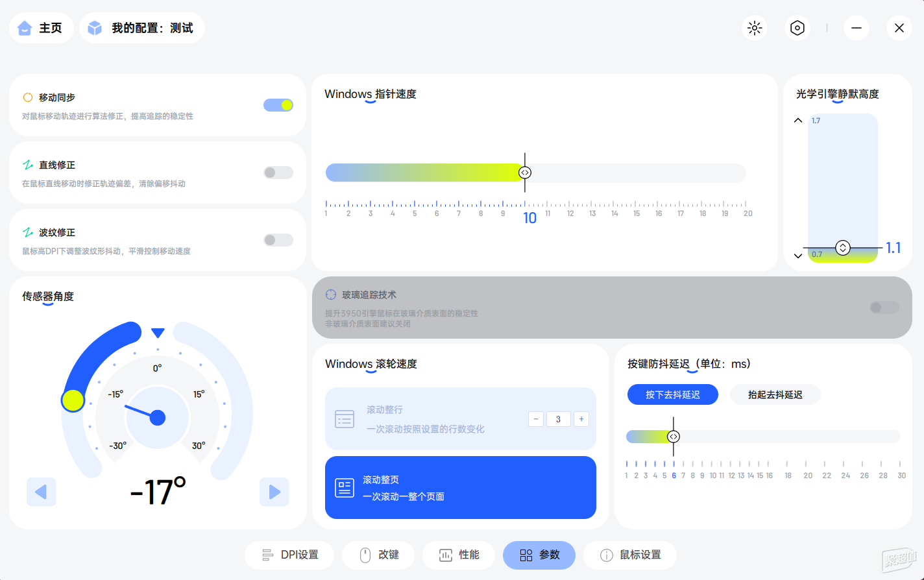Set debounce delay to 20 on scale
This screenshot has width=924, height=580.
pyautogui.click(x=808, y=476)
